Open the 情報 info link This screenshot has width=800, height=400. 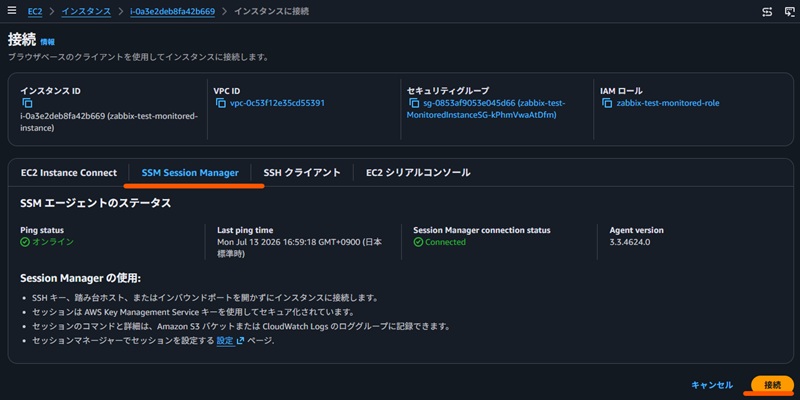point(47,42)
